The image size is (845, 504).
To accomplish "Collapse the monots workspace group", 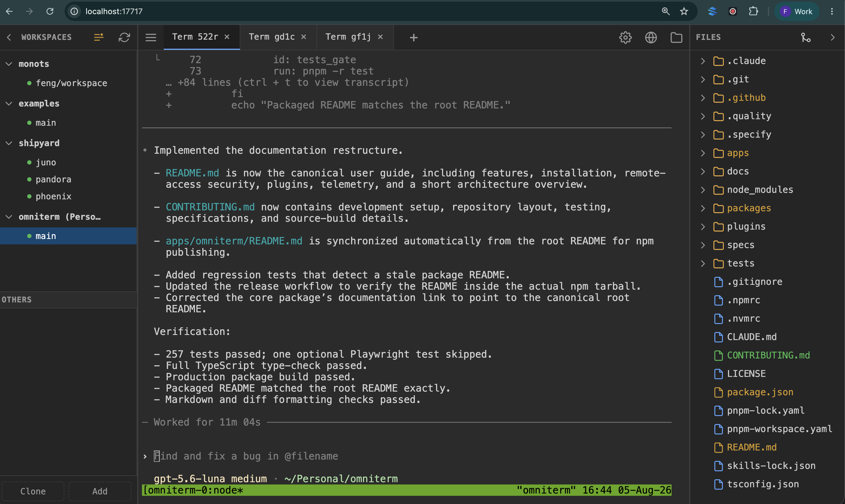I will [x=9, y=64].
